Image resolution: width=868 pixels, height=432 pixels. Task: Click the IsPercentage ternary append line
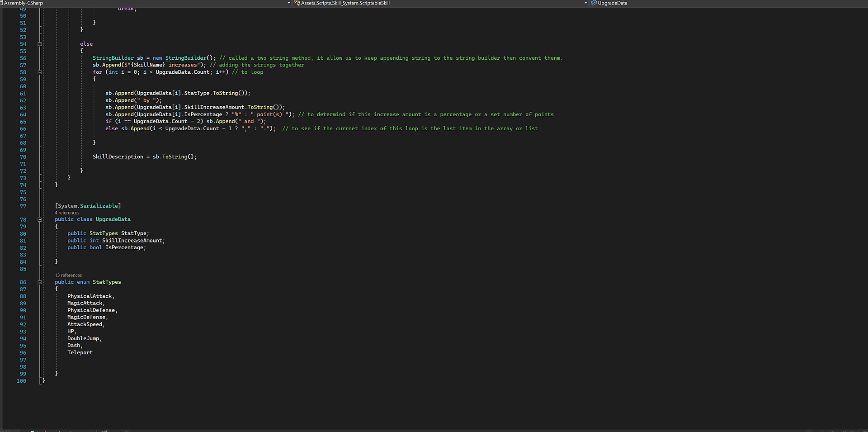tap(200, 114)
